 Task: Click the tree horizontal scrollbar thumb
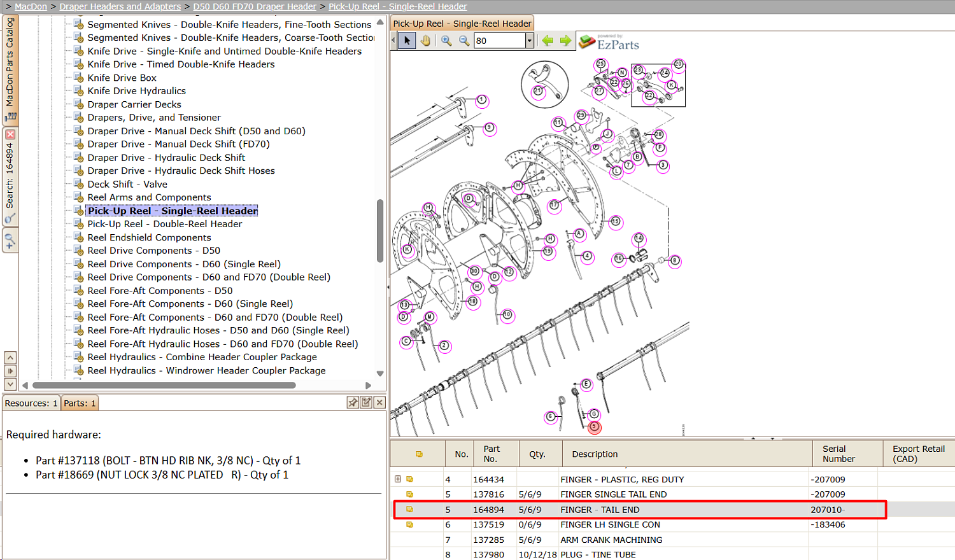click(x=164, y=385)
